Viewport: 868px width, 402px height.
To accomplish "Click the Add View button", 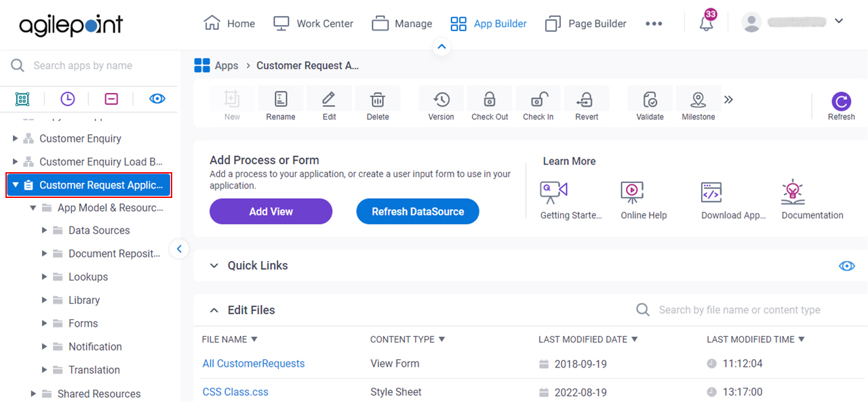I will pos(271,212).
